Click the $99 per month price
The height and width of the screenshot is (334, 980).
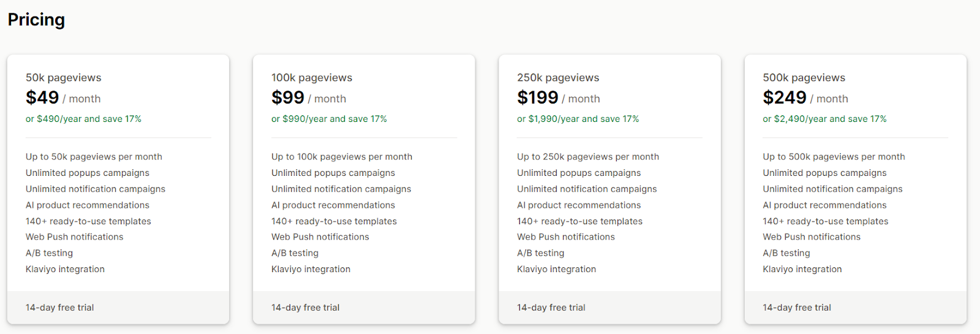[x=288, y=98]
